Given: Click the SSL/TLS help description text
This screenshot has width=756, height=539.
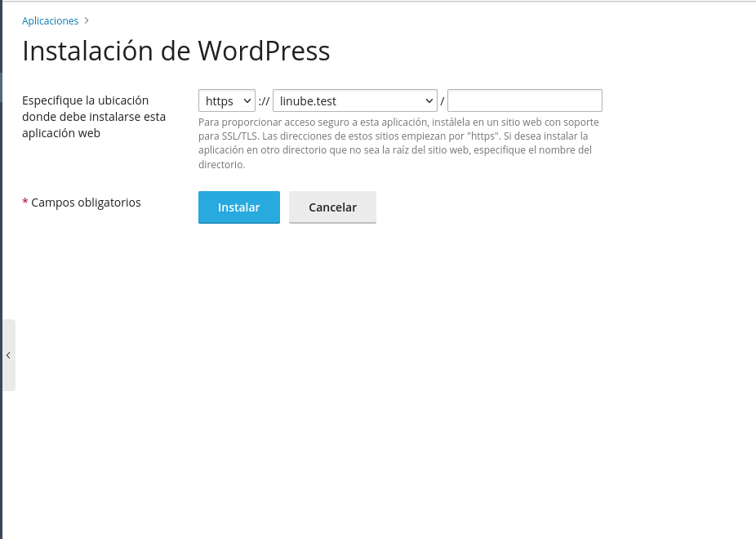Looking at the screenshot, I should [398, 143].
